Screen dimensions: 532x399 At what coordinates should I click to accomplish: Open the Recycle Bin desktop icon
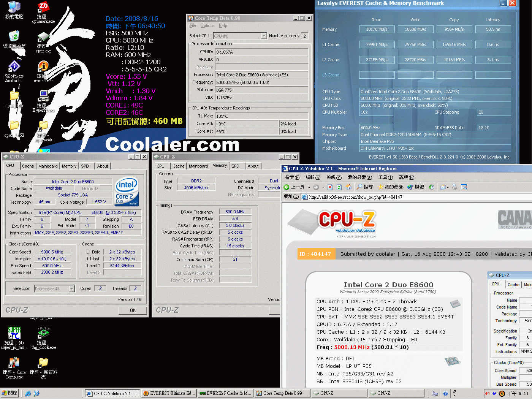[x=14, y=40]
